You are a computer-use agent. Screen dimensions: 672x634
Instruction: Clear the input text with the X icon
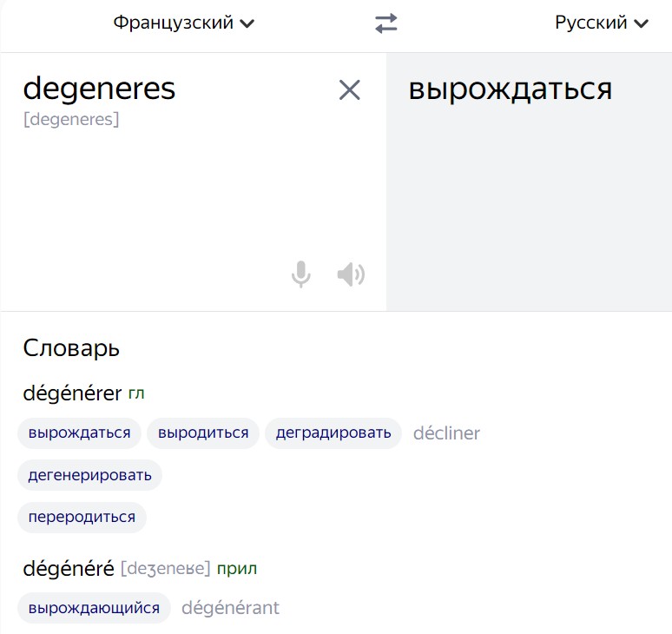click(x=349, y=90)
